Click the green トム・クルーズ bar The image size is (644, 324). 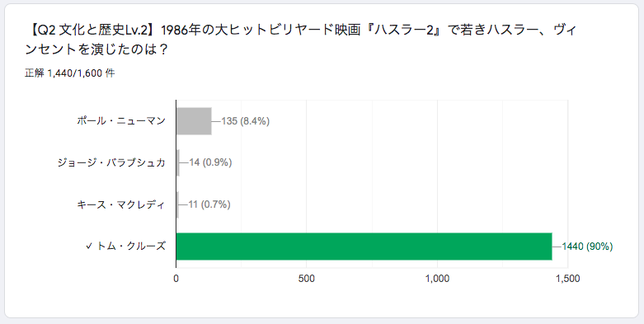(x=364, y=247)
